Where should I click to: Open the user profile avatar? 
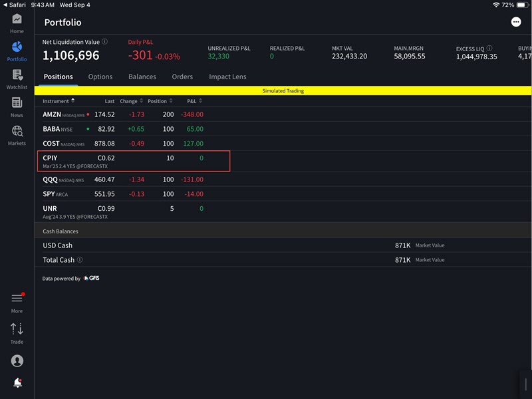pos(17,360)
